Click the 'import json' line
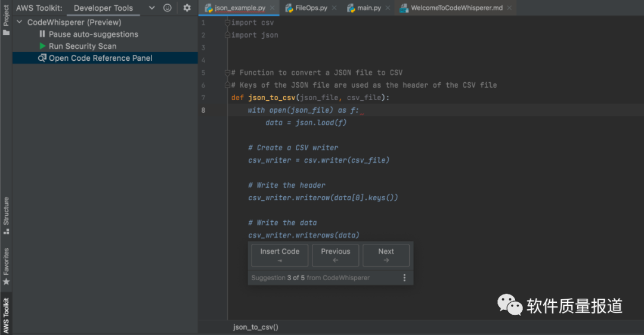The width and height of the screenshot is (644, 335). tap(255, 35)
